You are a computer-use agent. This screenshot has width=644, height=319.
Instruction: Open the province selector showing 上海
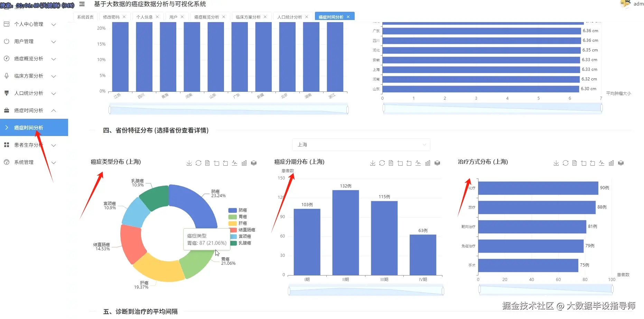click(x=361, y=145)
